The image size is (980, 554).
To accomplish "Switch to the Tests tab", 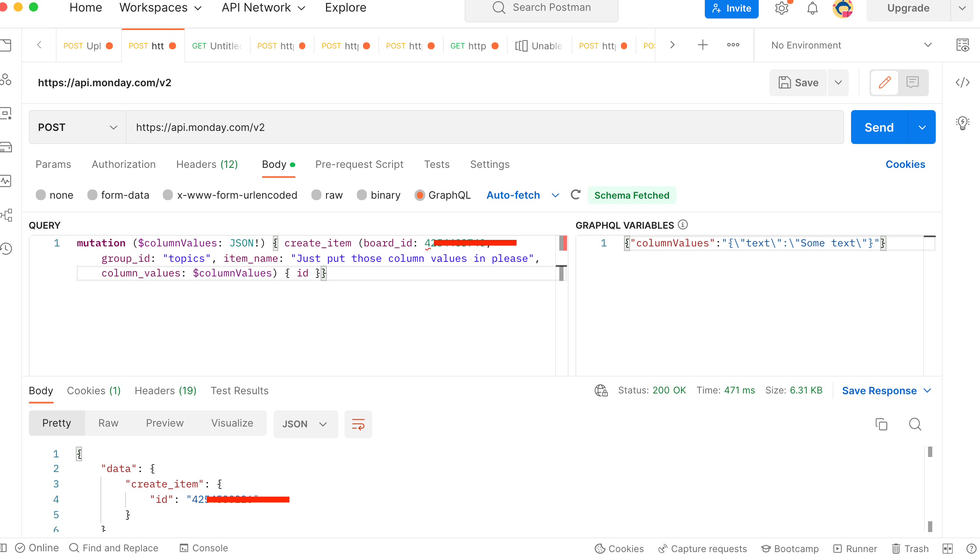I will pos(436,164).
